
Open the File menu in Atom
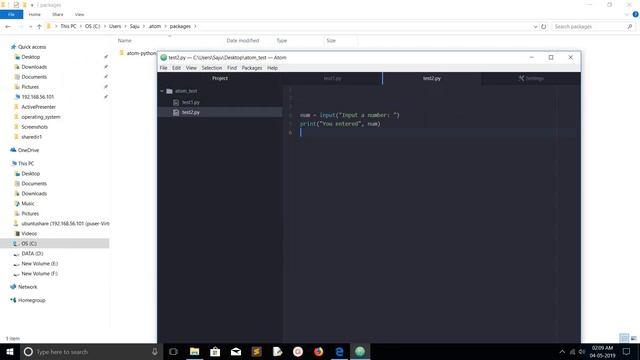(x=163, y=68)
